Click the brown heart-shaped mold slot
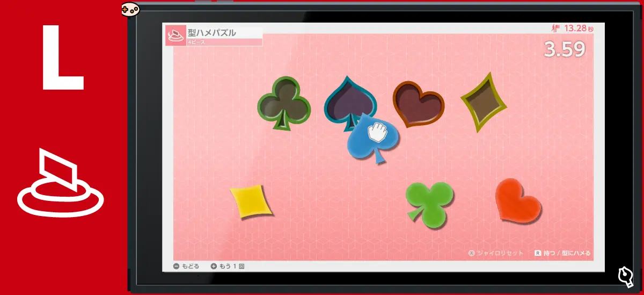The height and width of the screenshot is (295, 644). [419, 103]
